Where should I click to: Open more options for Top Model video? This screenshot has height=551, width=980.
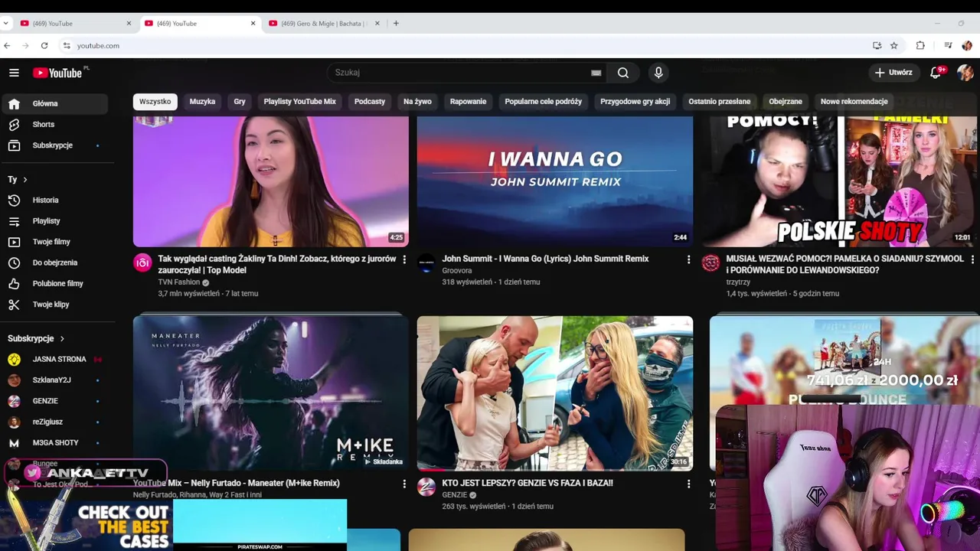click(x=404, y=259)
